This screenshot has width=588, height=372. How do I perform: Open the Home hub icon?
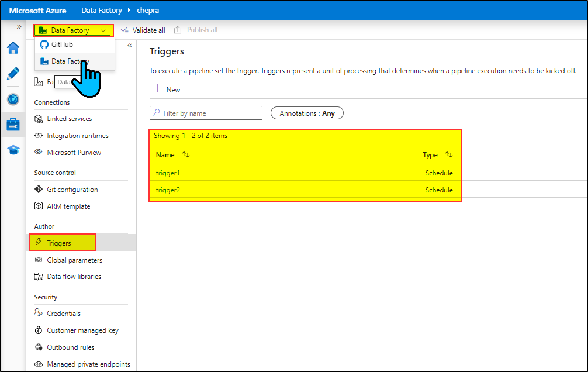[13, 48]
